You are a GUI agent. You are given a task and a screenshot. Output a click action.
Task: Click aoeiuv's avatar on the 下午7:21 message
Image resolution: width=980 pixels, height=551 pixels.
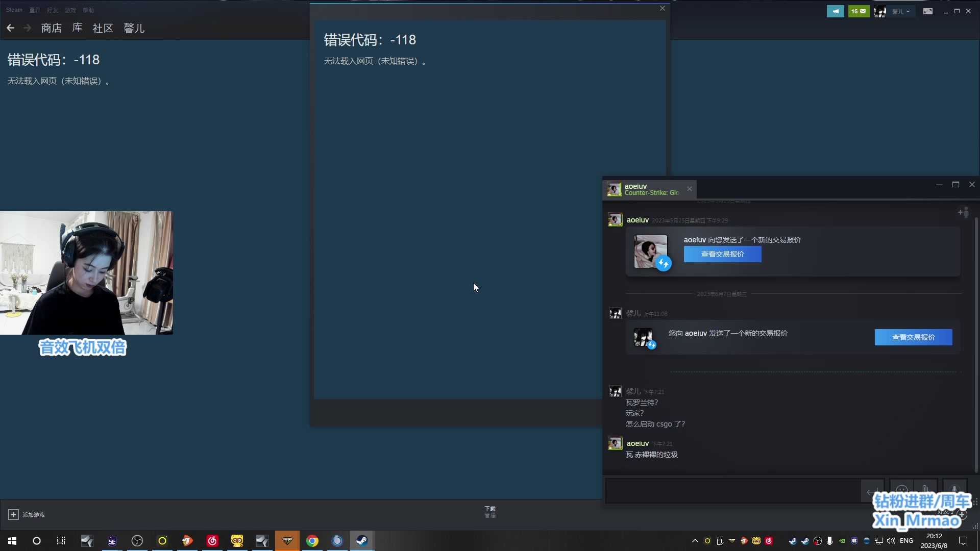615,443
